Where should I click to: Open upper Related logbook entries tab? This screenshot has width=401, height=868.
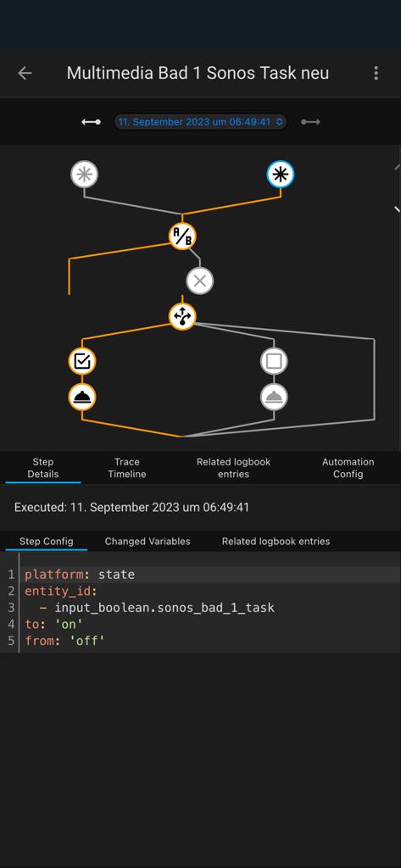coord(233,468)
